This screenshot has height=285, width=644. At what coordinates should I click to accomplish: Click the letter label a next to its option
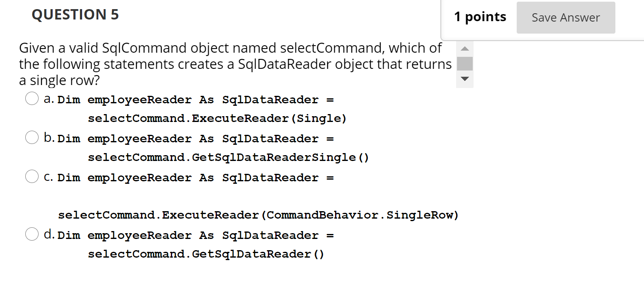pos(47,98)
